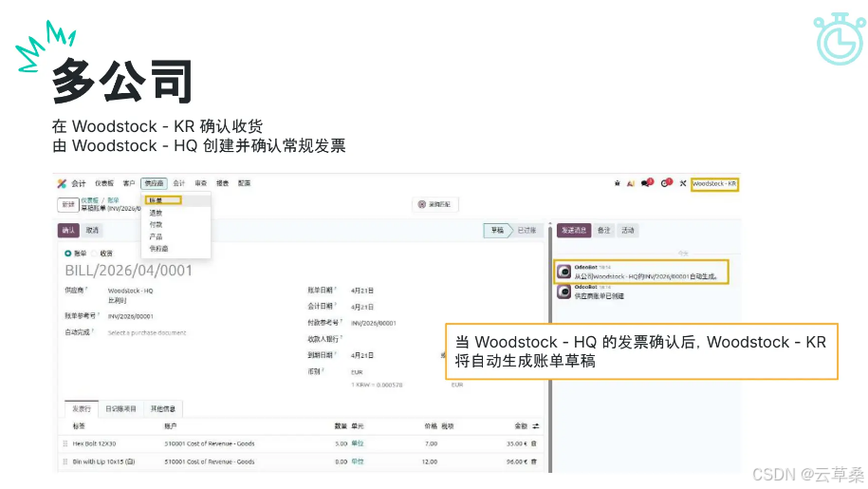Click the Bin with Lip 10x15 label cell
The width and height of the screenshot is (868, 489).
pyautogui.click(x=103, y=461)
